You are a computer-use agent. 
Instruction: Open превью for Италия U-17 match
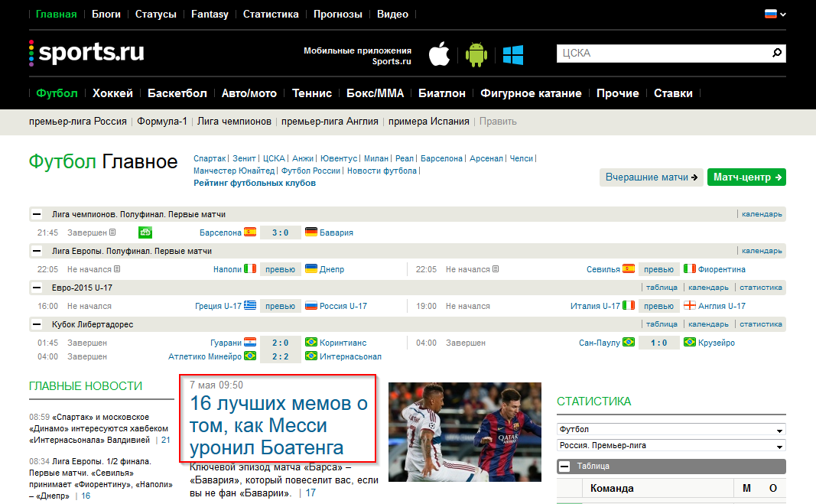658,306
